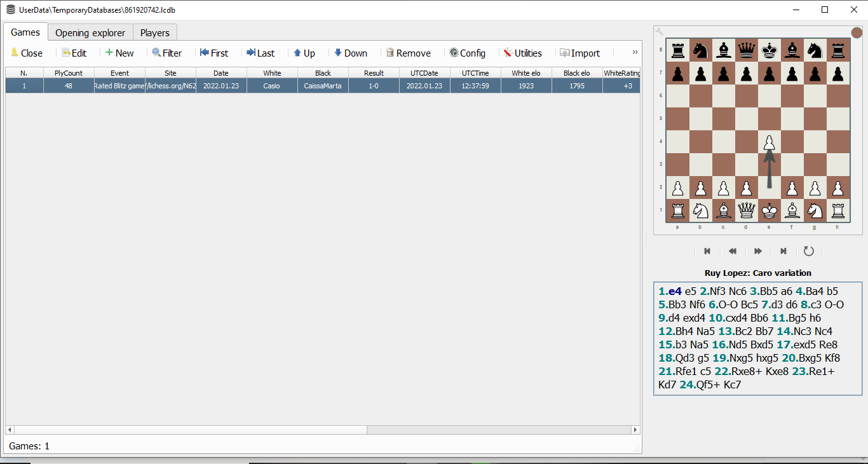Switch to the Players tab
Viewport: 868px width, 464px height.
click(155, 32)
